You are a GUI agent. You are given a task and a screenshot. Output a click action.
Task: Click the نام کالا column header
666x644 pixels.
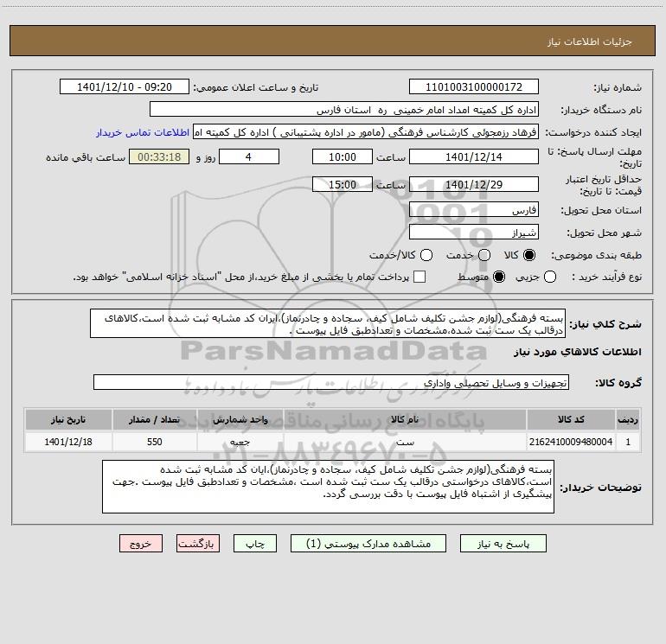point(405,419)
